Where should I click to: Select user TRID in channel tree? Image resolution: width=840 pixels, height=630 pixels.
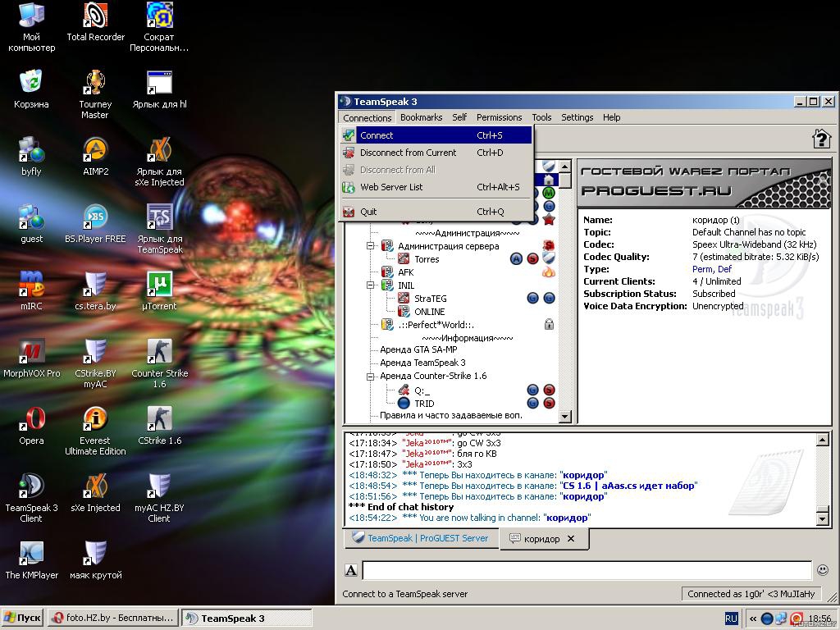click(x=424, y=404)
